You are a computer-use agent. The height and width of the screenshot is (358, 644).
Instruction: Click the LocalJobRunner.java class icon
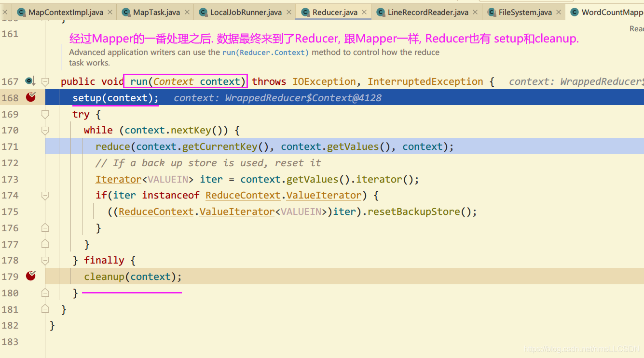tap(203, 12)
